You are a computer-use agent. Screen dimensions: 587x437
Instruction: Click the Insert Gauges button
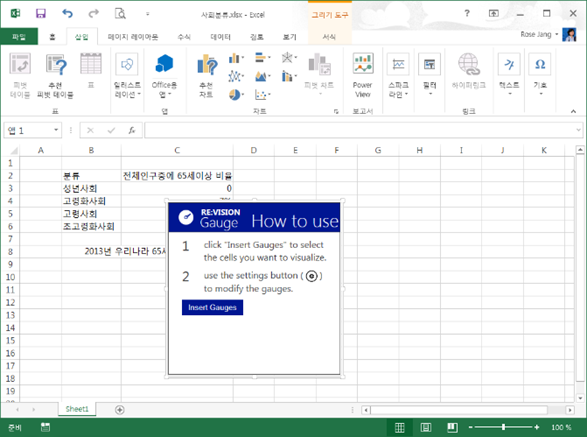tap(212, 307)
